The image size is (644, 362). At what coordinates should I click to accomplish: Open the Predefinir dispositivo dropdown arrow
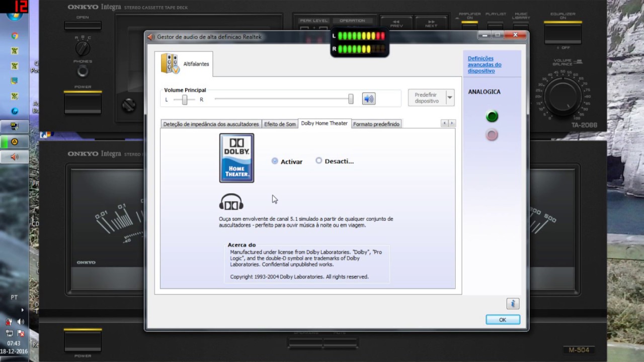(450, 98)
